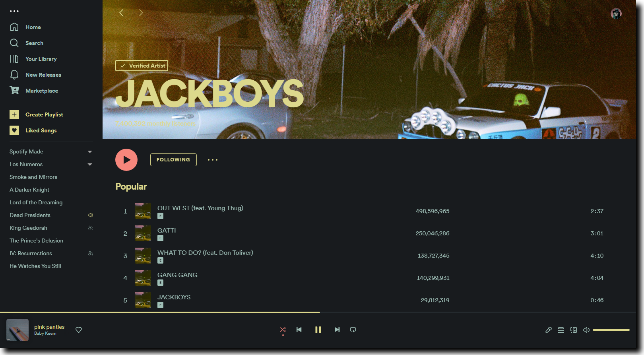Open the lyrics microphone icon

point(548,330)
